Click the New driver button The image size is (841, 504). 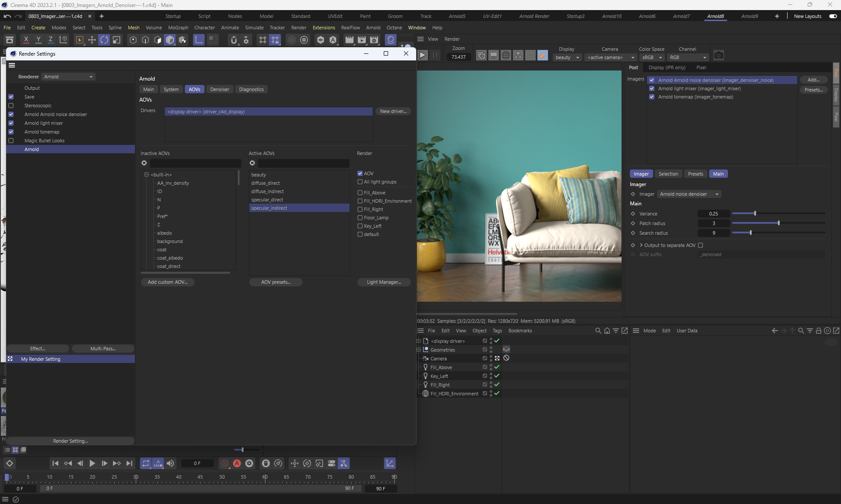(x=393, y=111)
